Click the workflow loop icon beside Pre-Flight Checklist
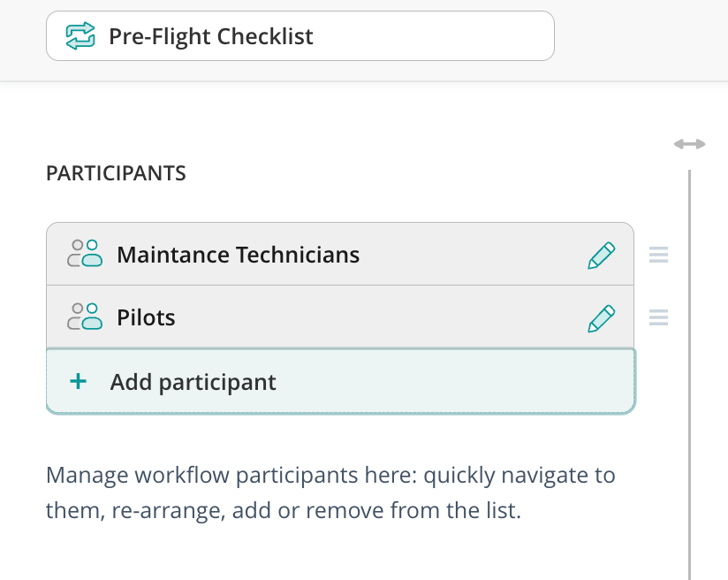Image resolution: width=728 pixels, height=580 pixels. 80,36
